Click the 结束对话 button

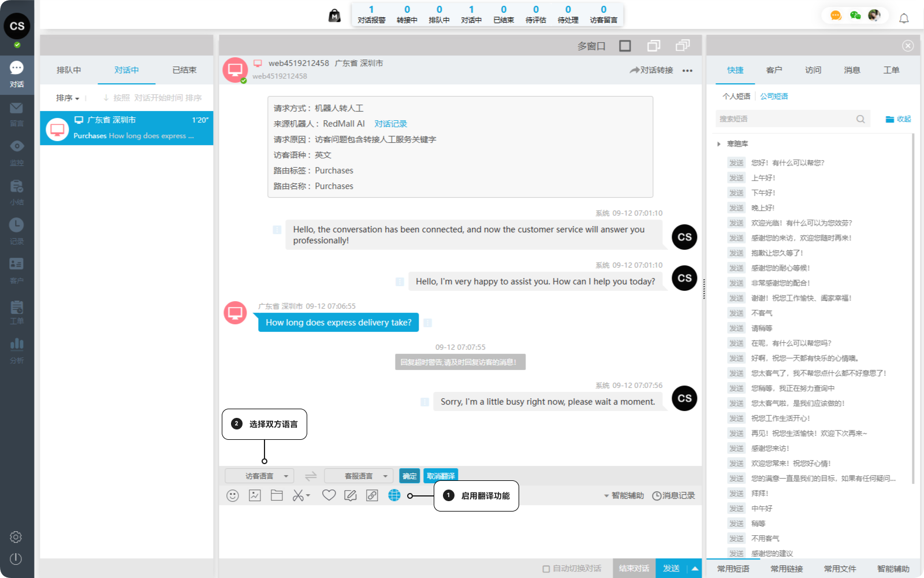(634, 569)
